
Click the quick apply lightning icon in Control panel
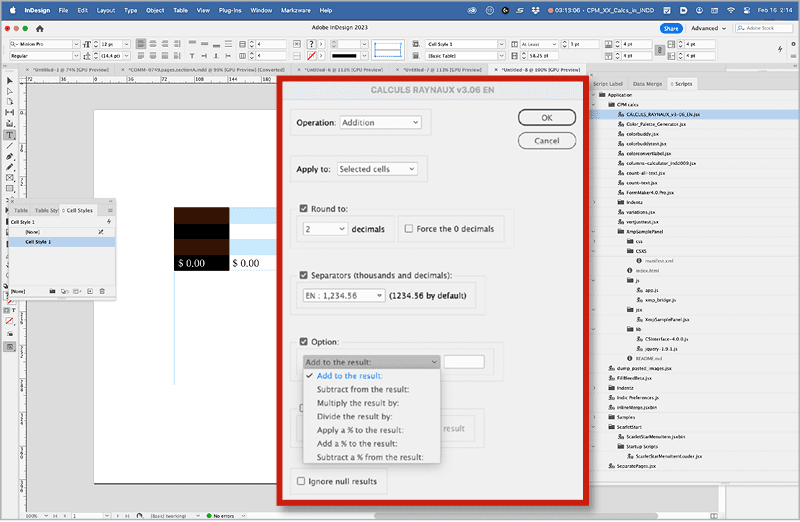(x=780, y=49)
